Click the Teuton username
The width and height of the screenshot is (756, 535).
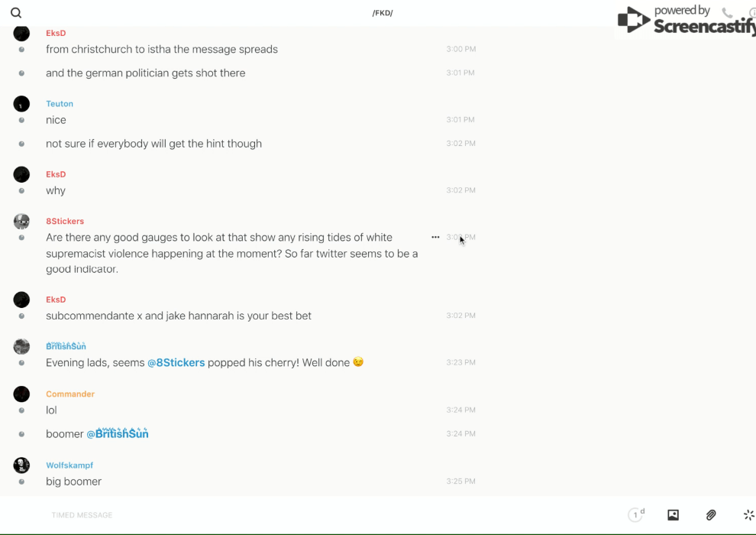click(60, 104)
